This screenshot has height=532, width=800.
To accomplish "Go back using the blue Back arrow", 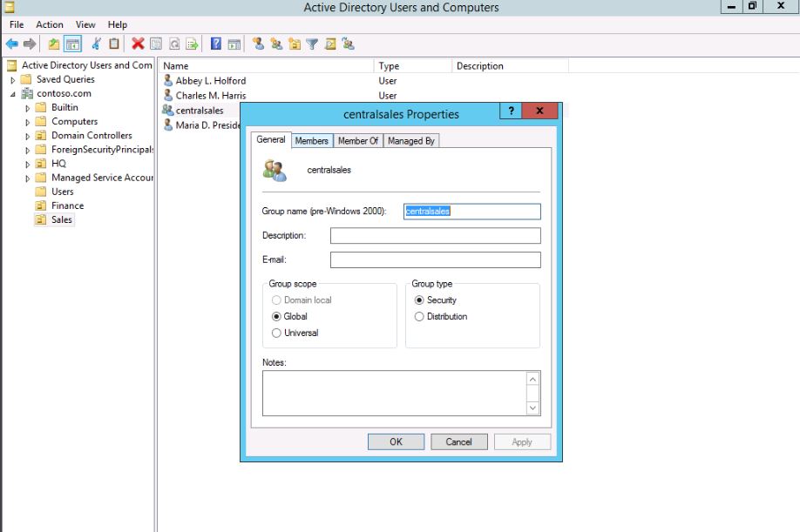I will (x=12, y=44).
